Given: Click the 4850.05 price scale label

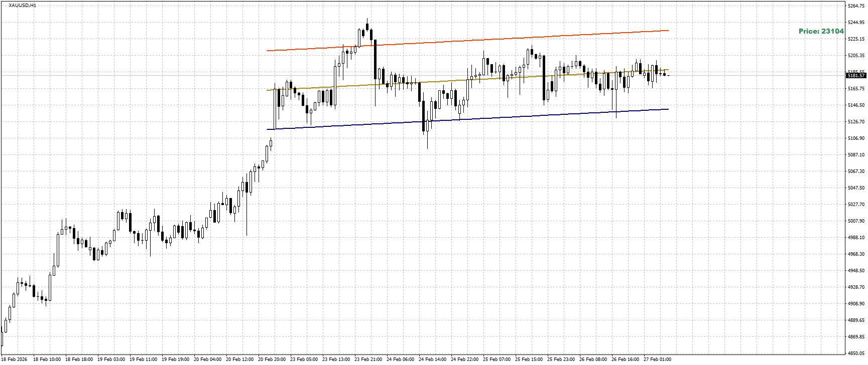Looking at the screenshot, I should click(856, 353).
